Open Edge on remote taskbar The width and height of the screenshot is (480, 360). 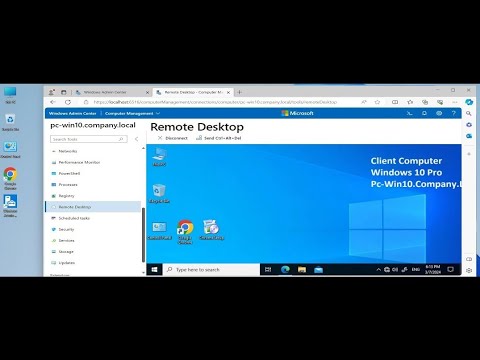pos(285,270)
